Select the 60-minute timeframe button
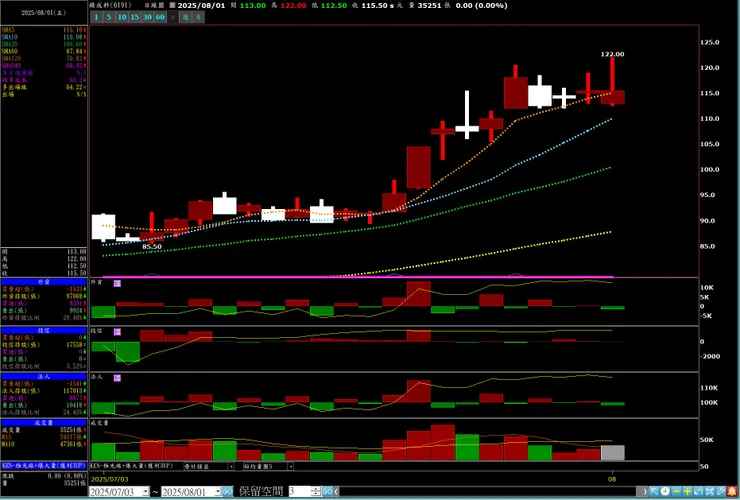Viewport: 740px width, 500px height. pyautogui.click(x=160, y=17)
